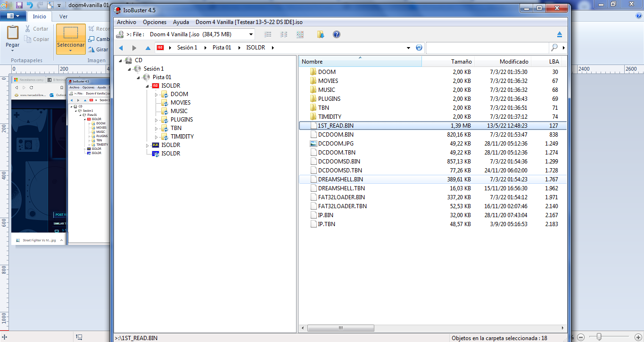
Task: Click Pista 01 in the breadcrumb path
Action: click(222, 48)
